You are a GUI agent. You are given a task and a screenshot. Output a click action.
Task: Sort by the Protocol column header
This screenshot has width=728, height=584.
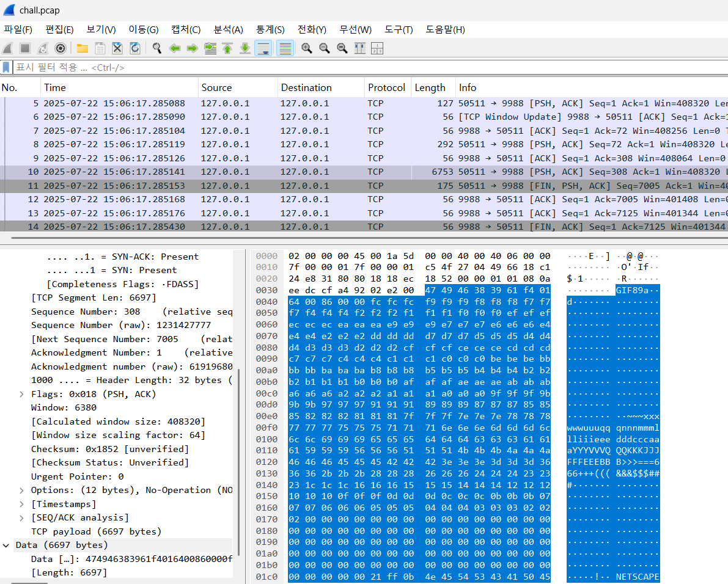tap(388, 88)
